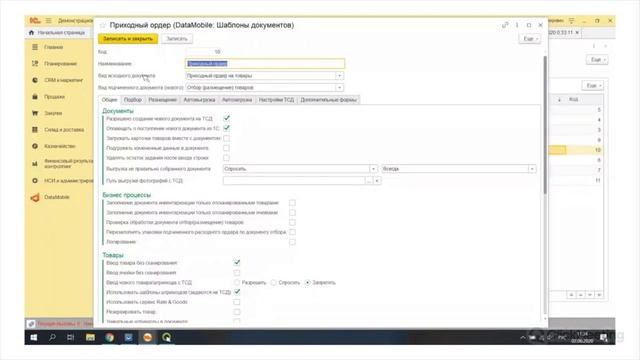Open the DataMobile section icon
Image resolution: width=640 pixels, height=360 pixels.
[35, 198]
